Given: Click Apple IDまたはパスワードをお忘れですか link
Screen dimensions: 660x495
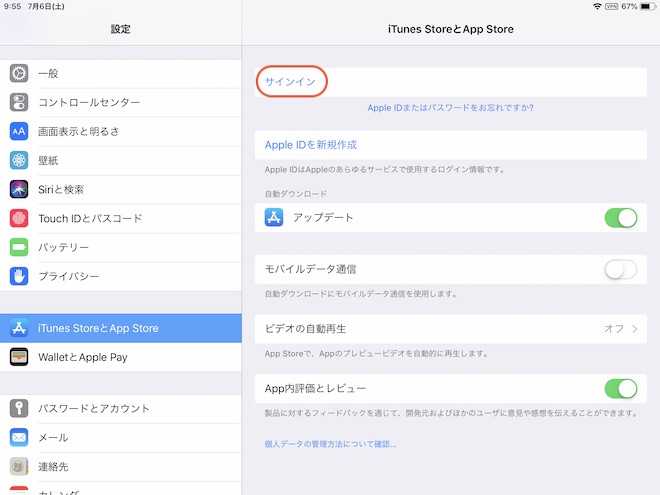Looking at the screenshot, I should (450, 108).
